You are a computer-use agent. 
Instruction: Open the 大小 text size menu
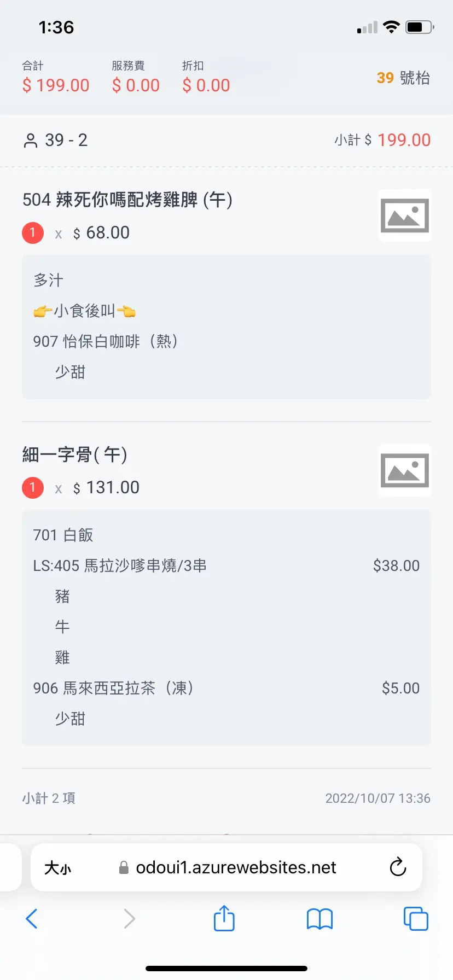pyautogui.click(x=57, y=867)
